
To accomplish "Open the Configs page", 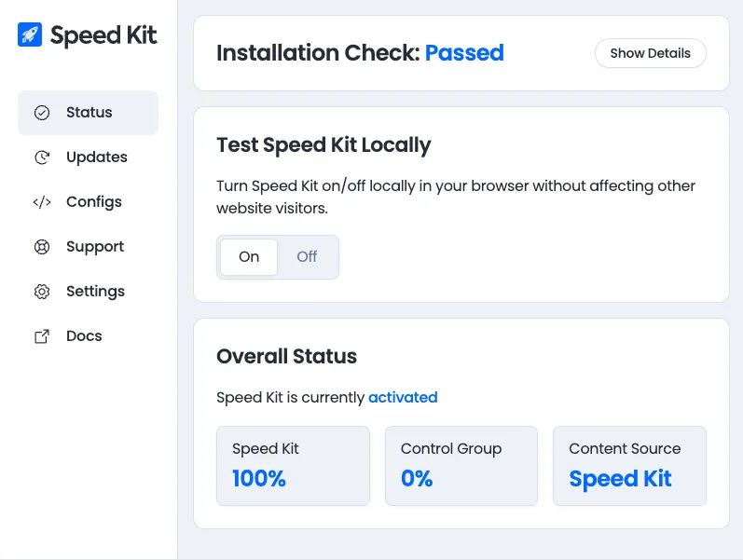I will [x=89, y=202].
